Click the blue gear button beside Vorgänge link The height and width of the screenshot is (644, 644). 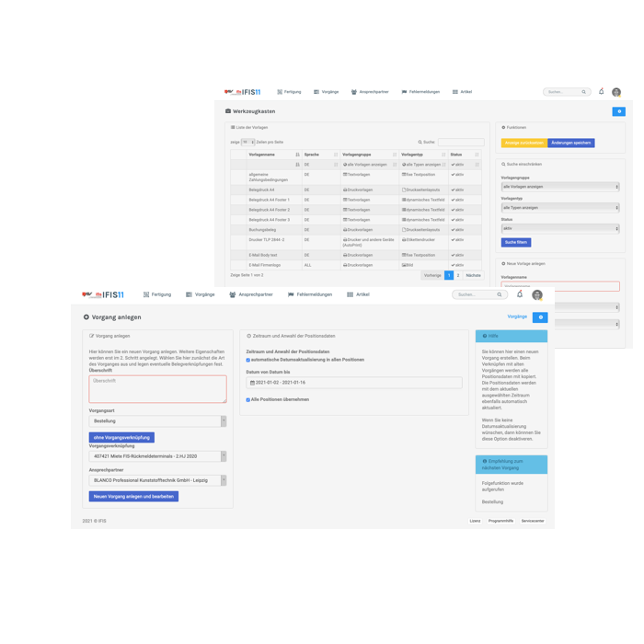(x=540, y=316)
